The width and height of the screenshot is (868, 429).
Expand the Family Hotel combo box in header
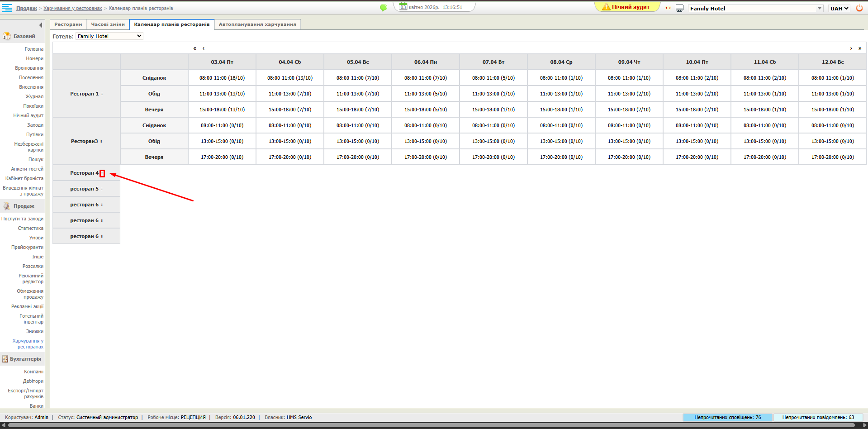(x=819, y=8)
